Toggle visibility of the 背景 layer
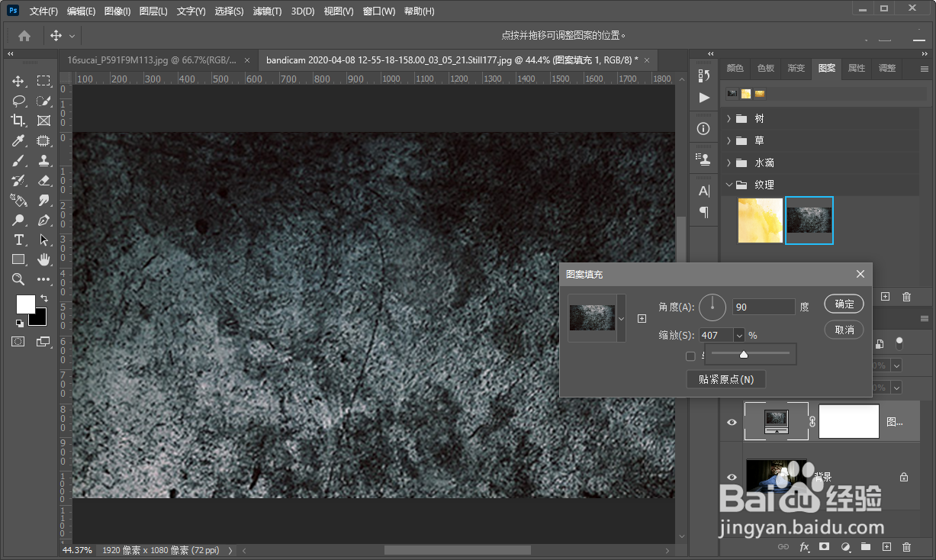 pos(732,477)
